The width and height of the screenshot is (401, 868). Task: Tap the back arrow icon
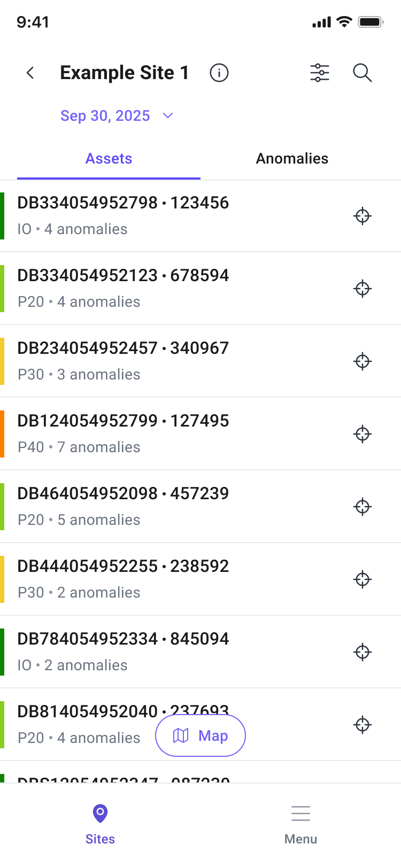click(30, 73)
